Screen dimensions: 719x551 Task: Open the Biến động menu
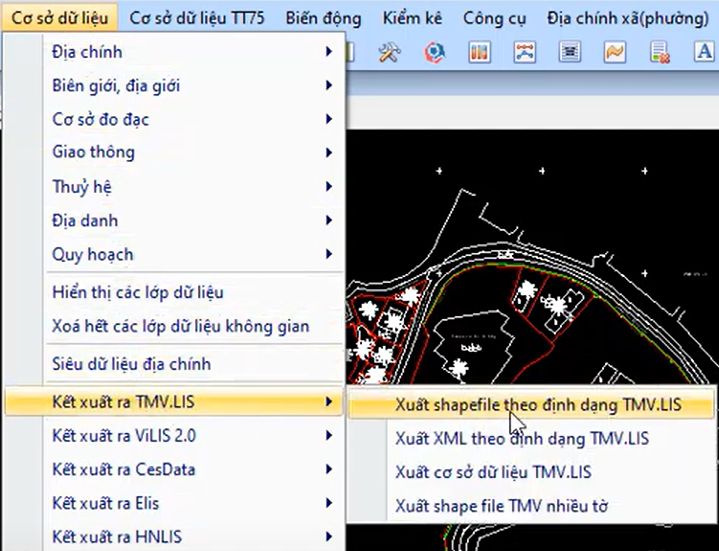tap(323, 18)
